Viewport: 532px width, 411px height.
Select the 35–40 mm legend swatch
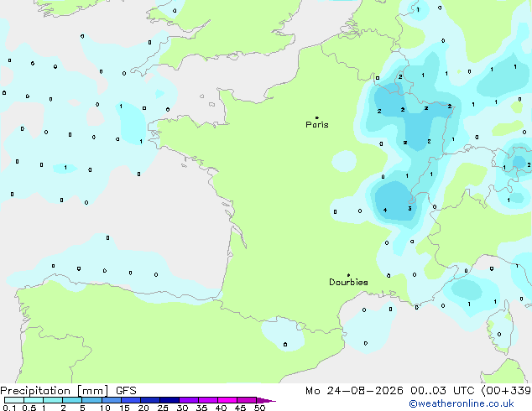click(208, 400)
